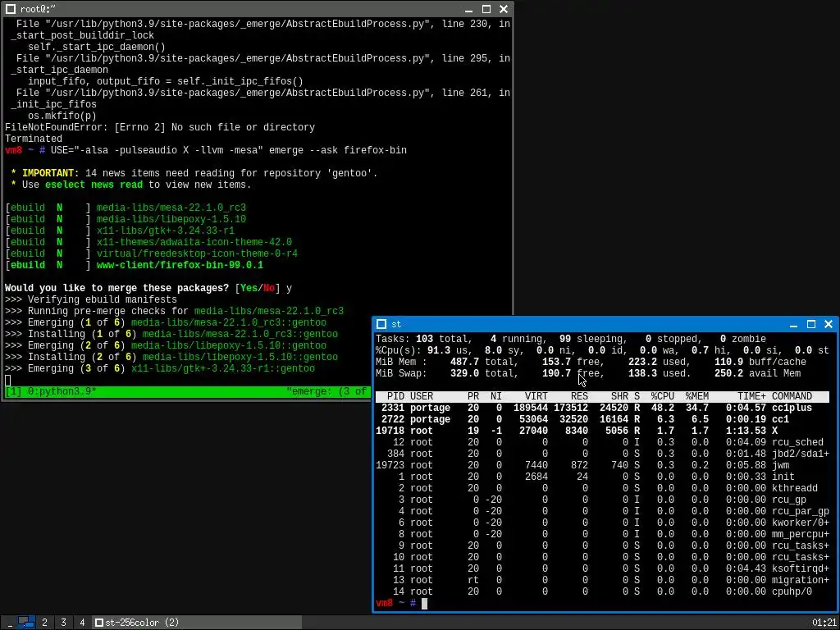Select the migration+ process row
The width and height of the screenshot is (840, 630).
pos(602,580)
